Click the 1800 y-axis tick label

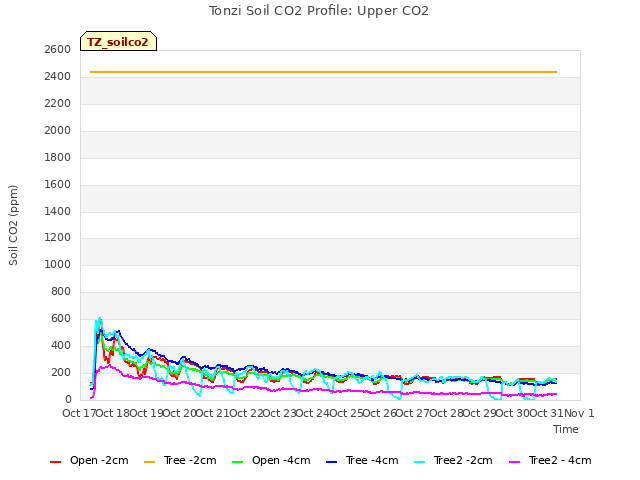58,157
